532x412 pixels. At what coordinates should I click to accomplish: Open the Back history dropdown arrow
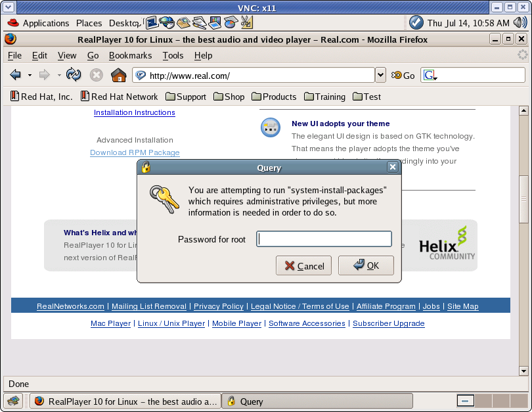[30, 75]
